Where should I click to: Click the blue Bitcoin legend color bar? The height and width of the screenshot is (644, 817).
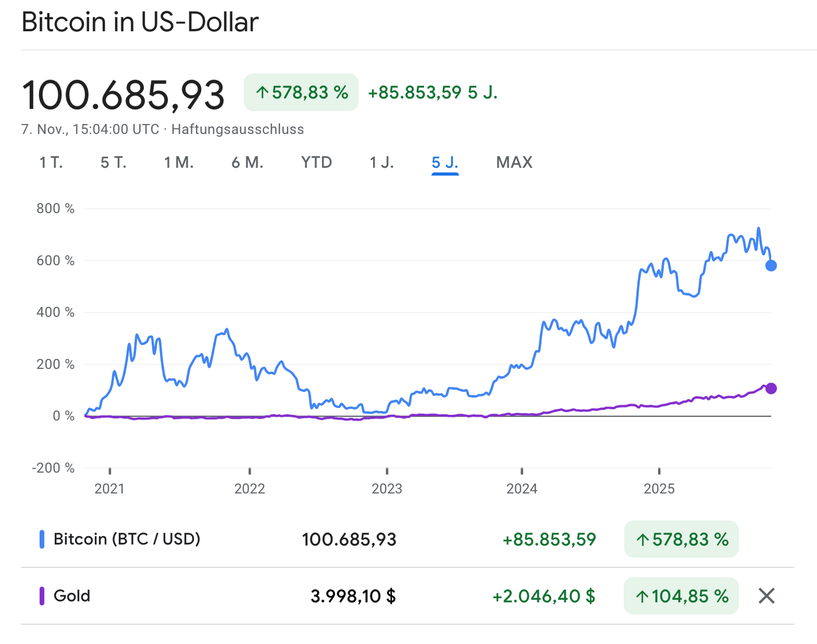coord(42,539)
